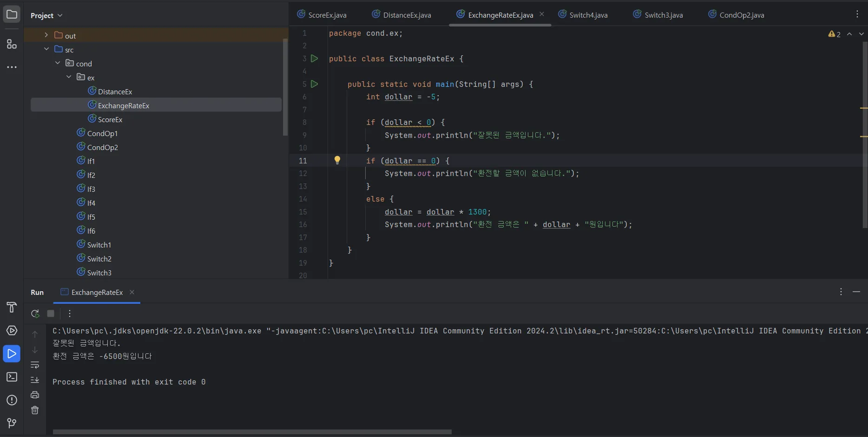Click the editor vertical scrollbar

tap(865, 135)
